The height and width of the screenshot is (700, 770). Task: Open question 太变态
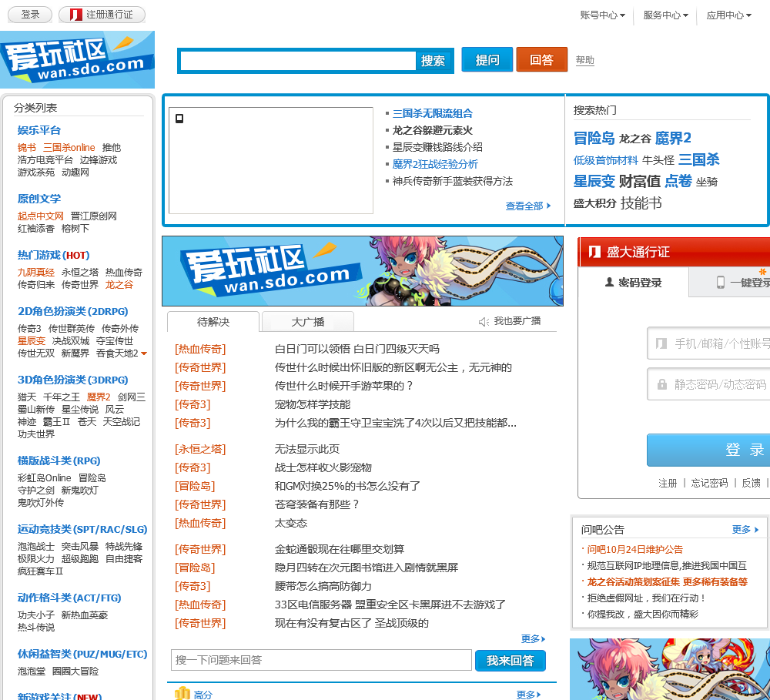tap(291, 523)
